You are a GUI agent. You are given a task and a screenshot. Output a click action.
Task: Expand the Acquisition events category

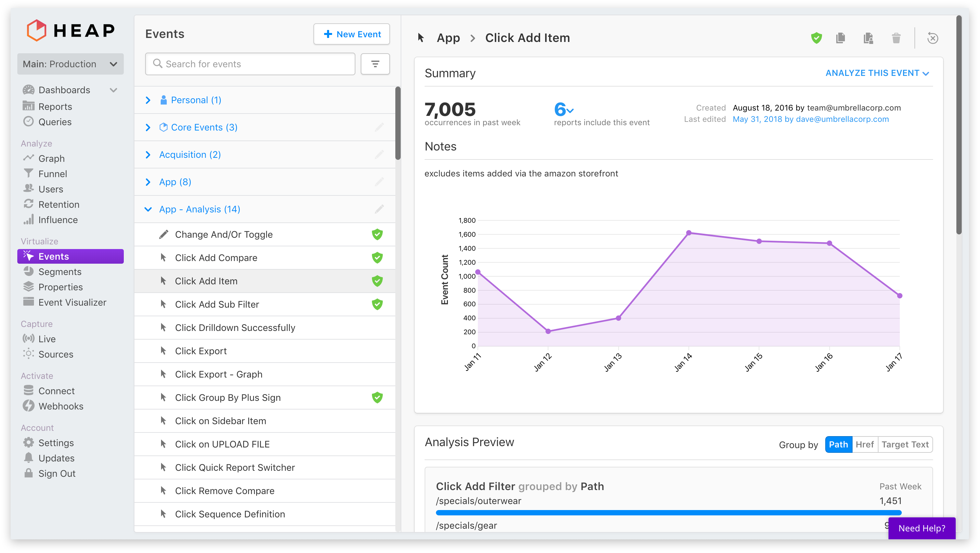click(x=189, y=154)
